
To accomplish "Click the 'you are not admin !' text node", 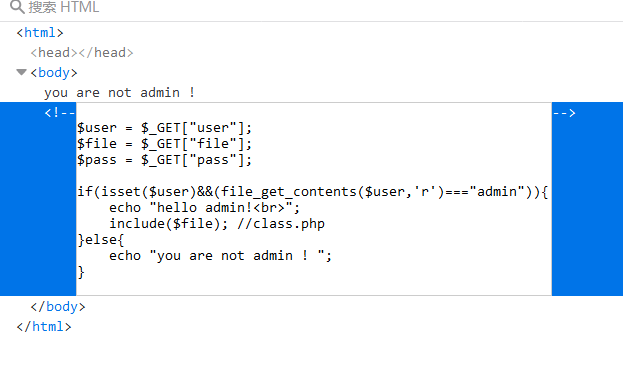I will tap(119, 93).
